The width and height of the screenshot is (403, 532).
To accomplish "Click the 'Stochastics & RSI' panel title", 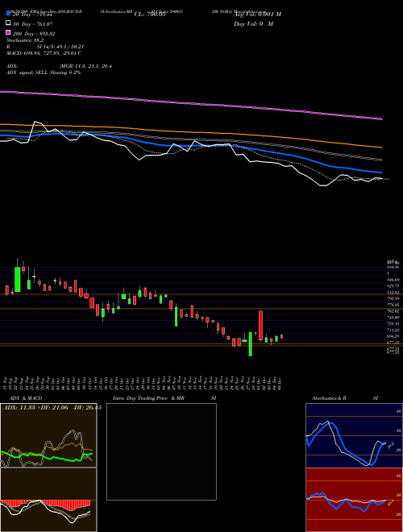I will tap(345, 398).
